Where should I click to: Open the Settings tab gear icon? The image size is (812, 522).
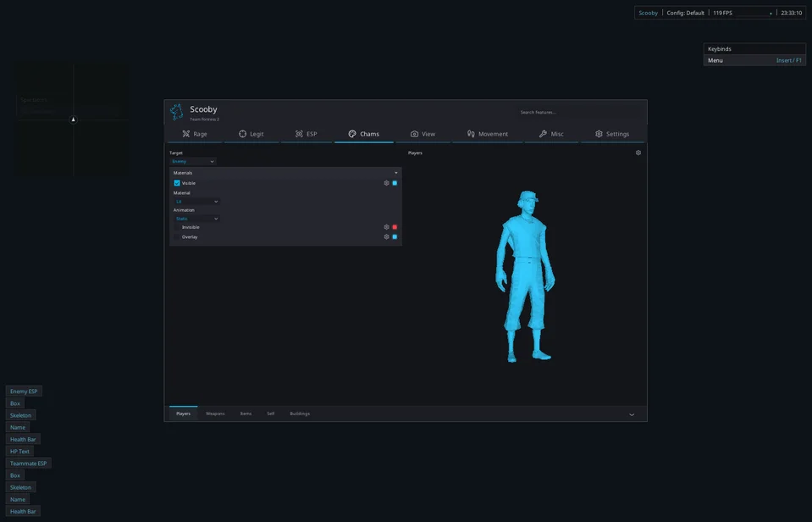[x=599, y=134]
